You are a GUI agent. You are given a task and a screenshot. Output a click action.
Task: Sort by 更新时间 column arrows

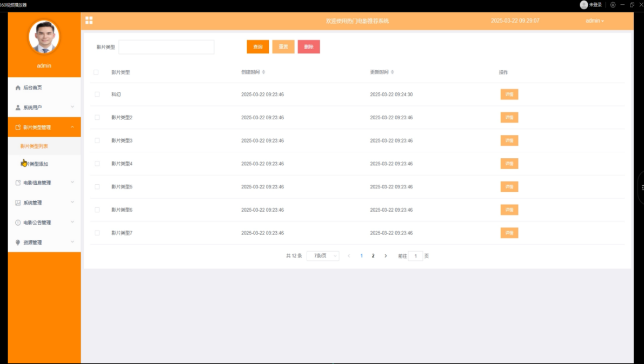(x=392, y=72)
